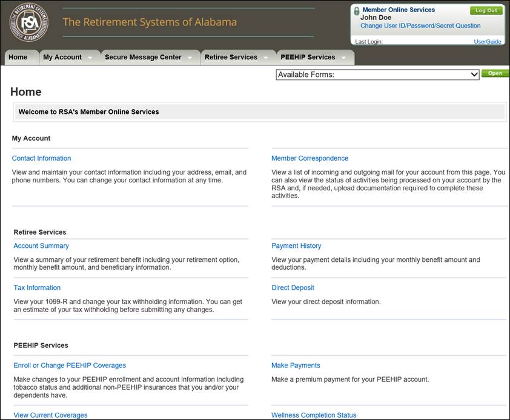Click the Home page heading

click(26, 92)
